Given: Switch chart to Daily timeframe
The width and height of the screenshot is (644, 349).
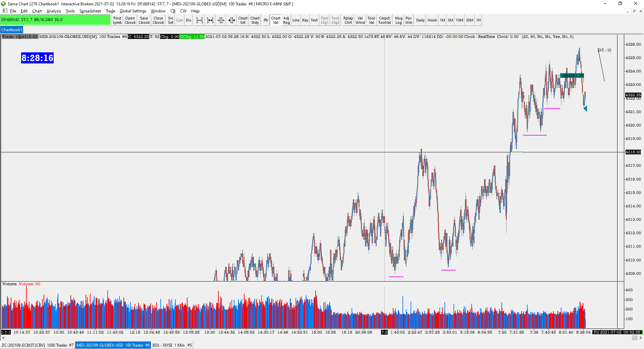Looking at the screenshot, I should pyautogui.click(x=421, y=20).
